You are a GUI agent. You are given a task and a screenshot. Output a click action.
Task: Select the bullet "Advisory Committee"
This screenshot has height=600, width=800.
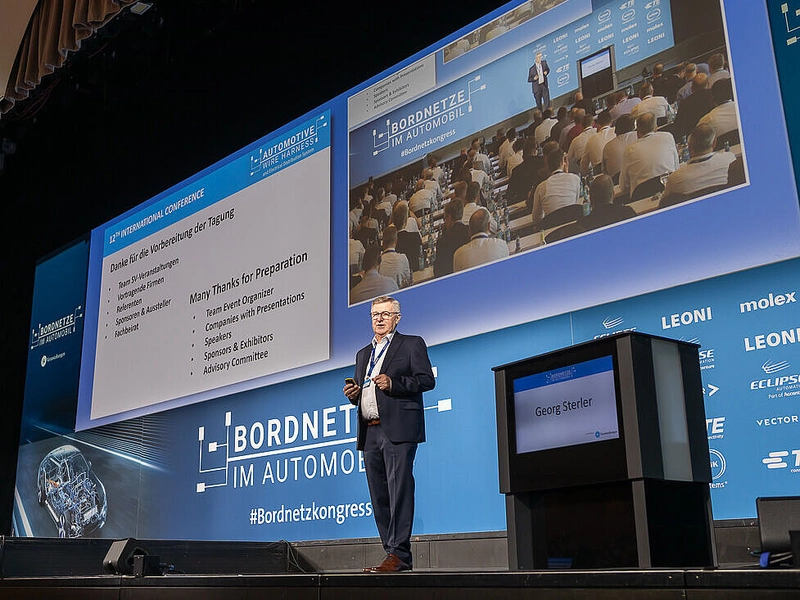(x=235, y=363)
